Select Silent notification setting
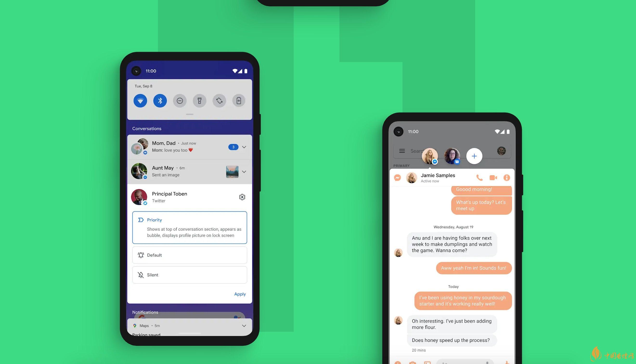 coord(190,275)
